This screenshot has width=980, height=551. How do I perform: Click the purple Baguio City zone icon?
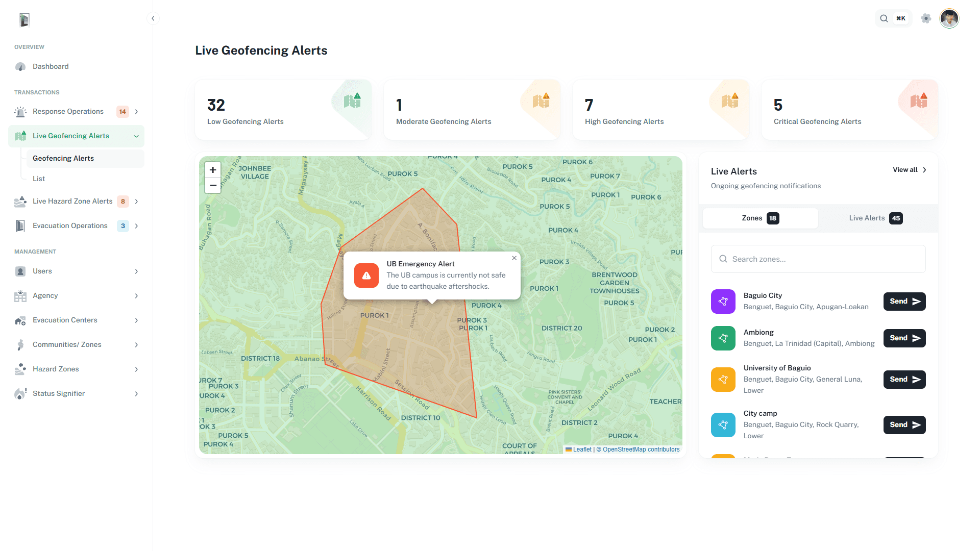[x=723, y=302]
